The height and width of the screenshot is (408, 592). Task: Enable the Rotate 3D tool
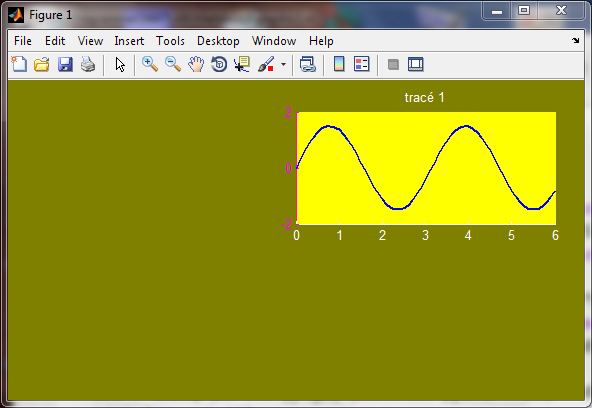[x=219, y=64]
